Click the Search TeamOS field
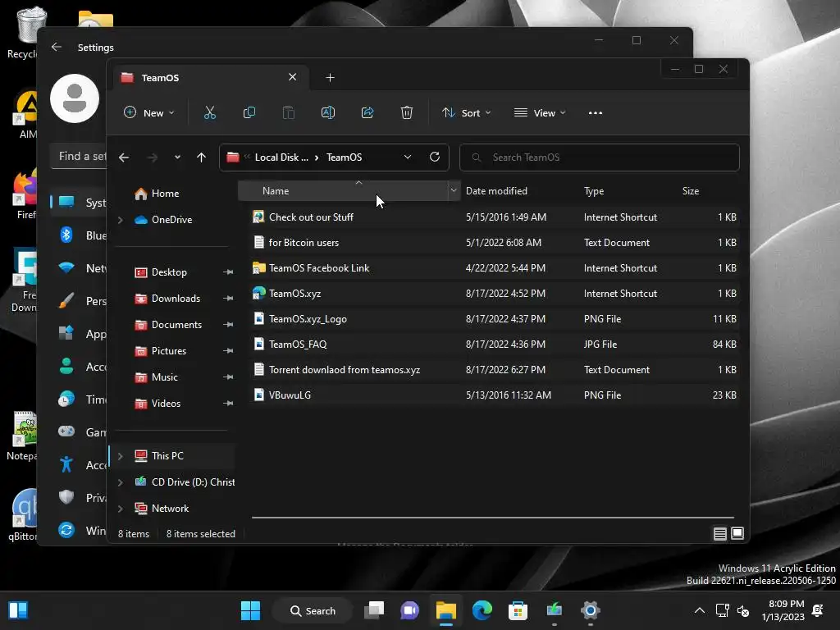The width and height of the screenshot is (840, 630). [x=600, y=157]
